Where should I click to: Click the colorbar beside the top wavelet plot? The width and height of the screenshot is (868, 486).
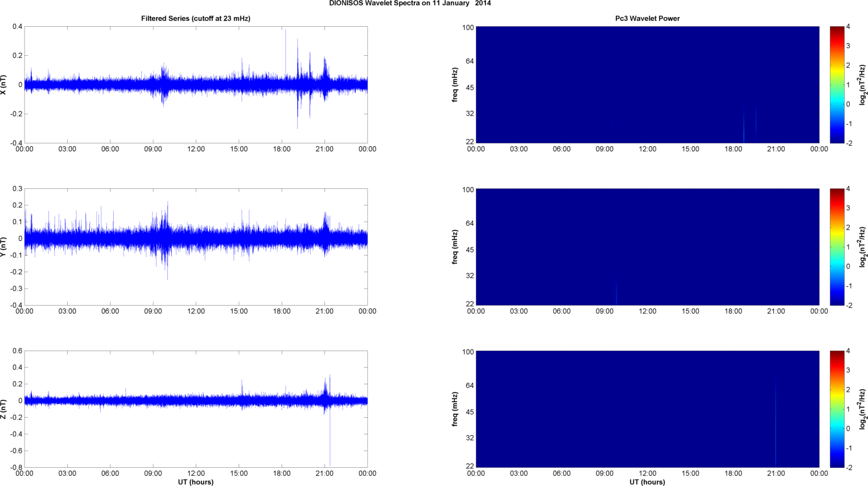(837, 85)
